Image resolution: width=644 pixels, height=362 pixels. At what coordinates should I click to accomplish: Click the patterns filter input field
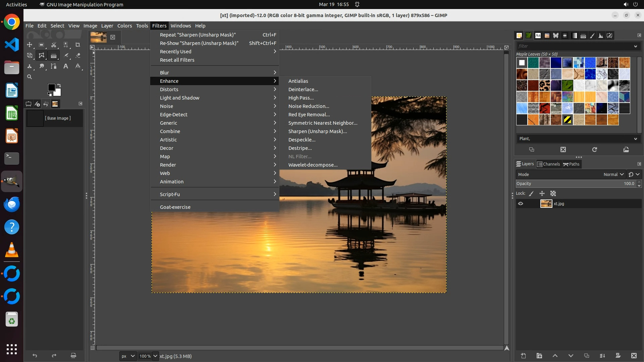point(574,46)
